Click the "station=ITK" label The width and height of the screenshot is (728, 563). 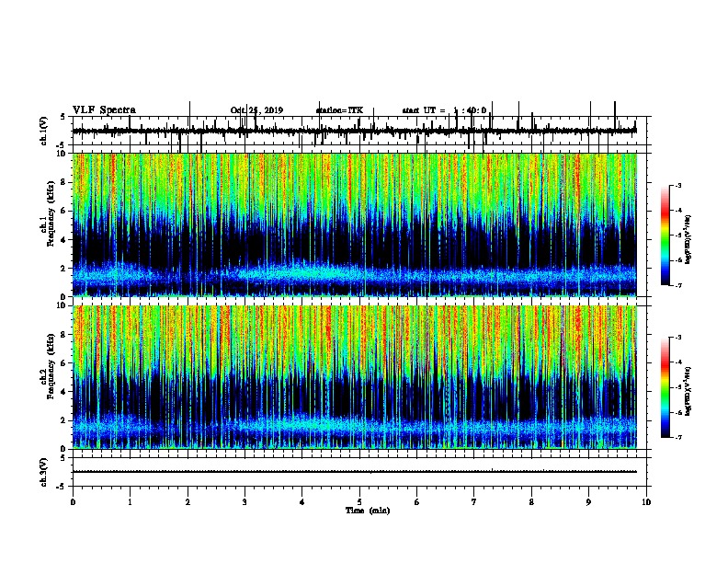coord(339,110)
